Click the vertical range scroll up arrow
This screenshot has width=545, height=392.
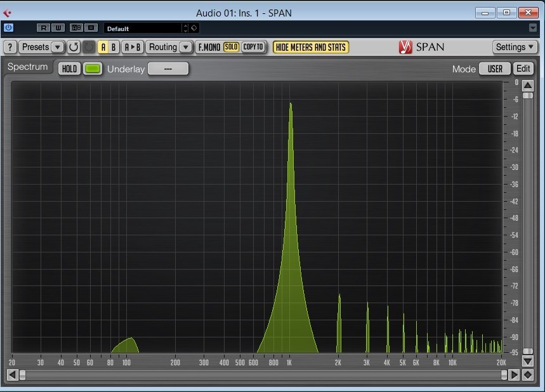click(528, 86)
